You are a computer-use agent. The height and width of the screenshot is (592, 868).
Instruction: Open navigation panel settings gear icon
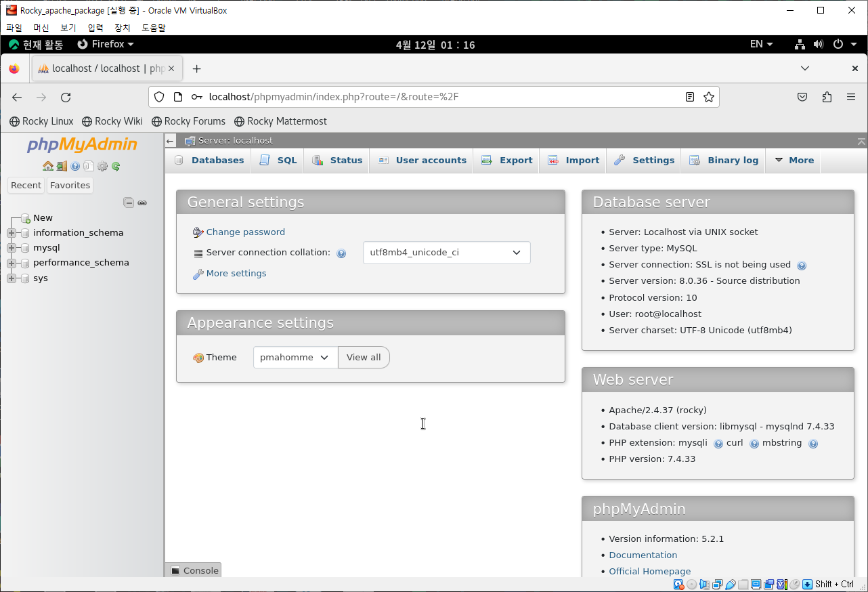click(x=102, y=166)
